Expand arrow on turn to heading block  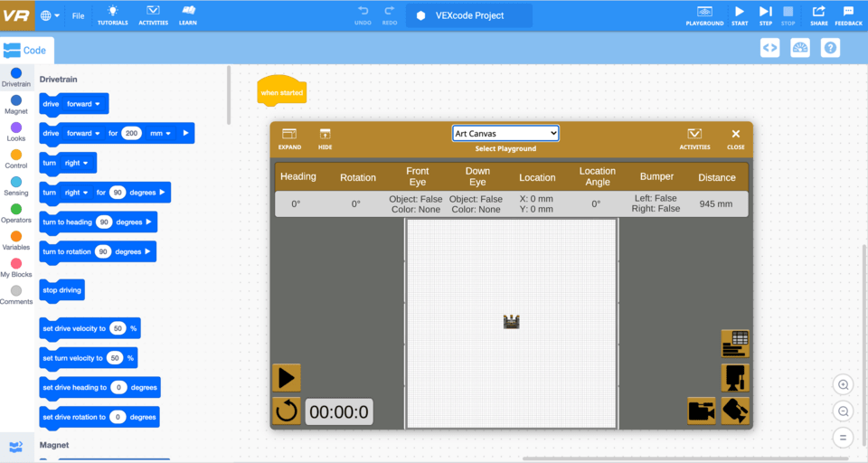point(149,222)
